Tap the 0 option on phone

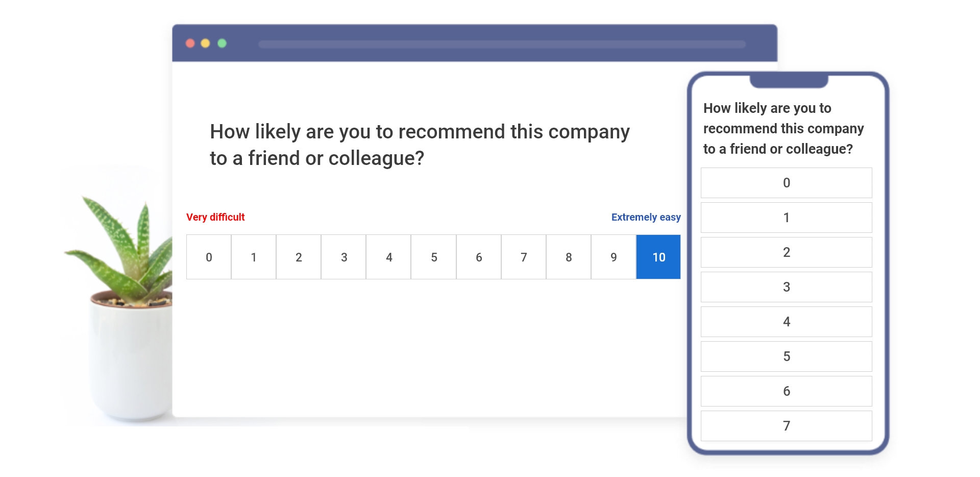click(x=787, y=183)
